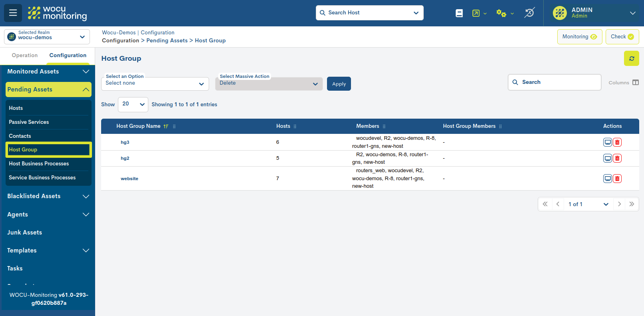View the website host group monitor icon
The width and height of the screenshot is (644, 316).
(608, 179)
